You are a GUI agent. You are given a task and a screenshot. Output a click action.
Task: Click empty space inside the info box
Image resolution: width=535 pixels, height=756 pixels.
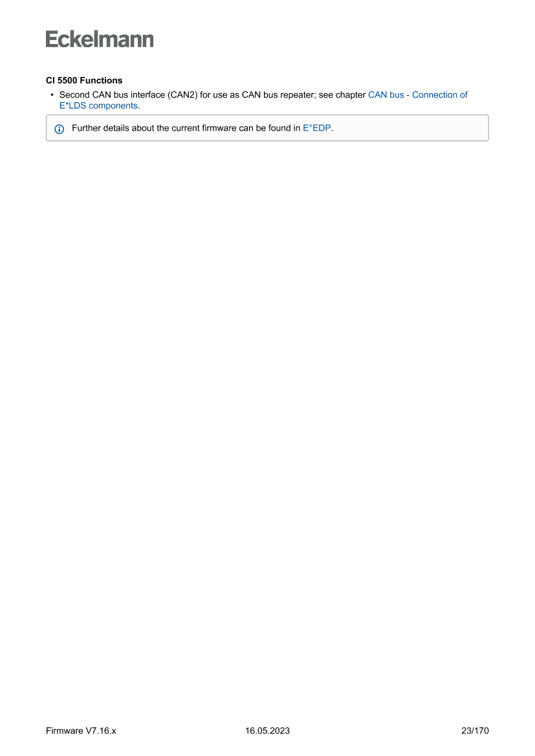tap(410, 128)
